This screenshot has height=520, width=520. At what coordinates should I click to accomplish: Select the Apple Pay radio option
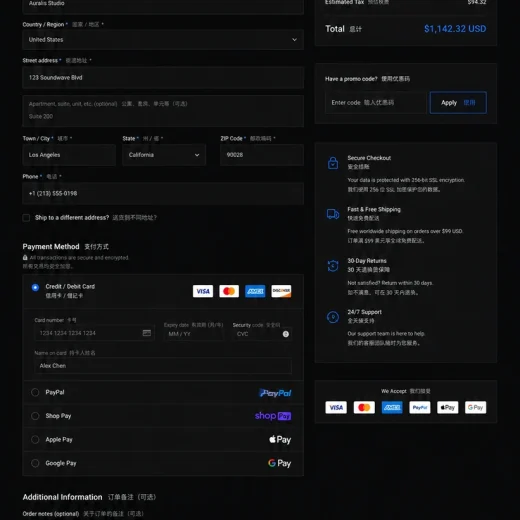coord(35,440)
